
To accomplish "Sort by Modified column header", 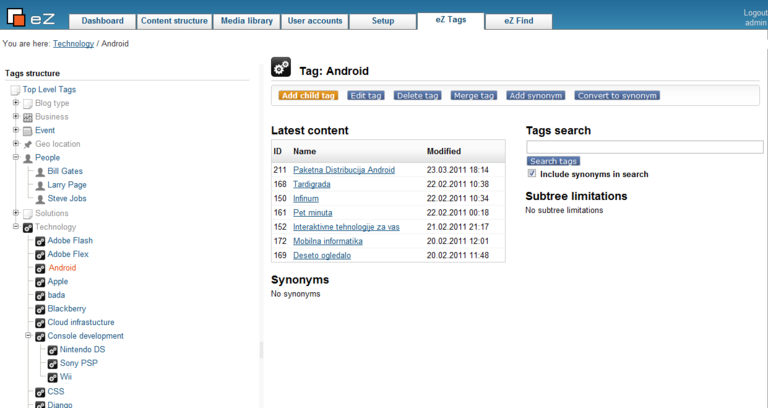I will tap(444, 151).
